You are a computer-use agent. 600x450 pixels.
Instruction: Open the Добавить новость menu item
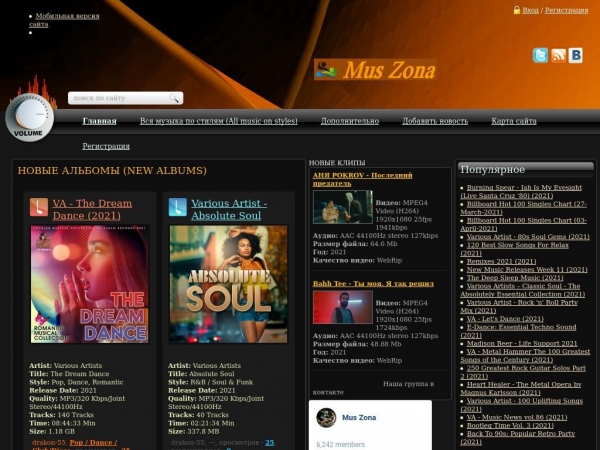[x=435, y=121]
